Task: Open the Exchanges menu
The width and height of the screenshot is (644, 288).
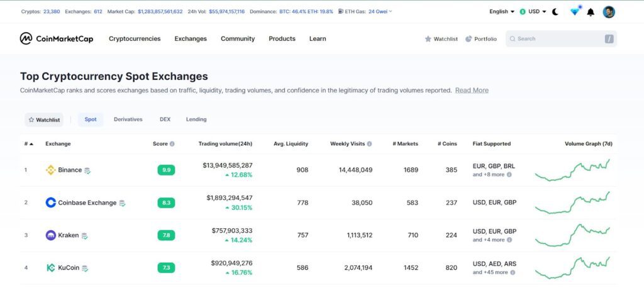Action: (191, 38)
